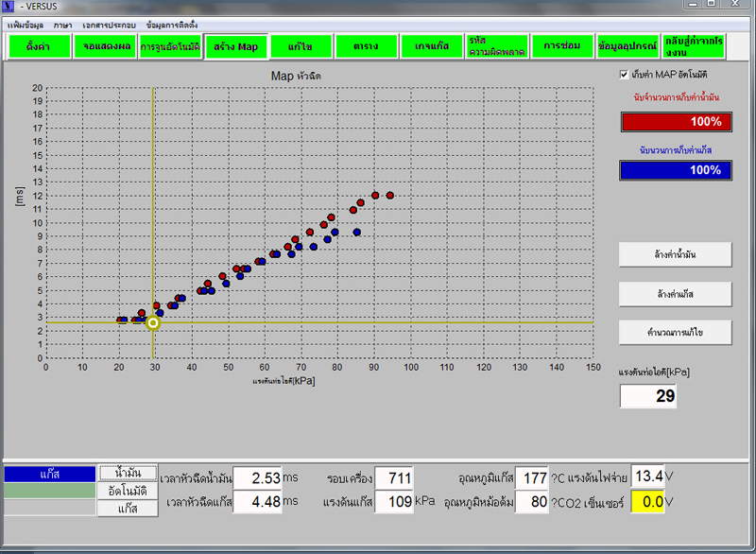This screenshot has width=756, height=554.
Task: Click the [kPa] horizontal axis label under chart
Action: 283,381
